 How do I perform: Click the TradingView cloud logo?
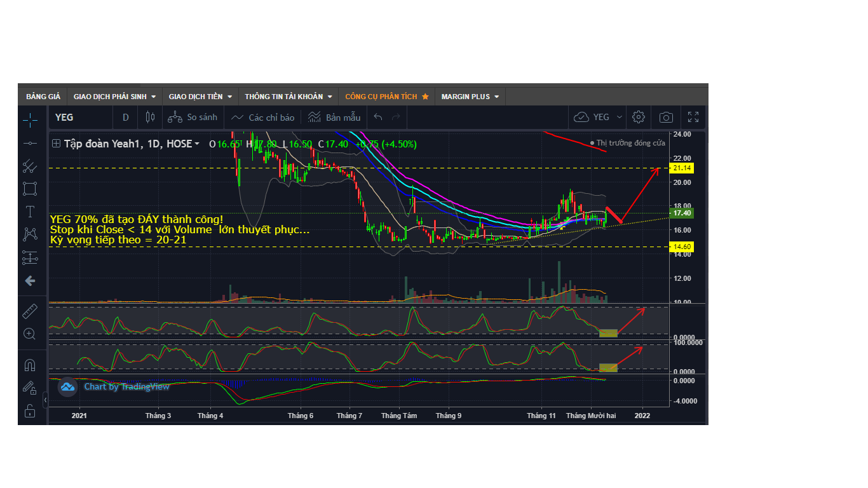(x=67, y=386)
